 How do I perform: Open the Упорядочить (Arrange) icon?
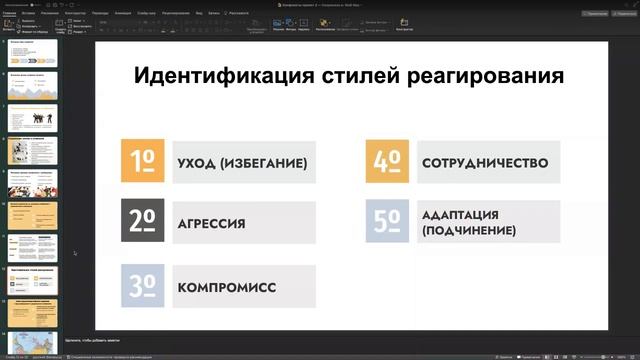[x=325, y=24]
